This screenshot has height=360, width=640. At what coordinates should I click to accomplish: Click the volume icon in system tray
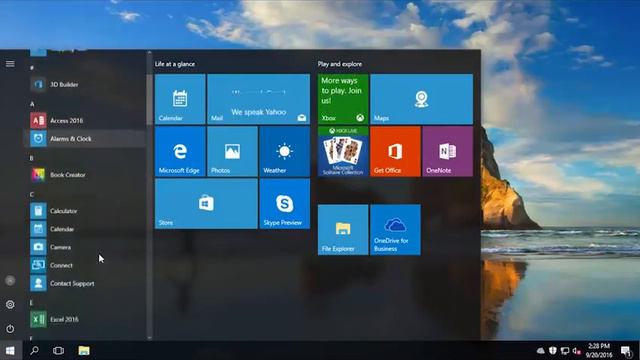click(x=577, y=351)
